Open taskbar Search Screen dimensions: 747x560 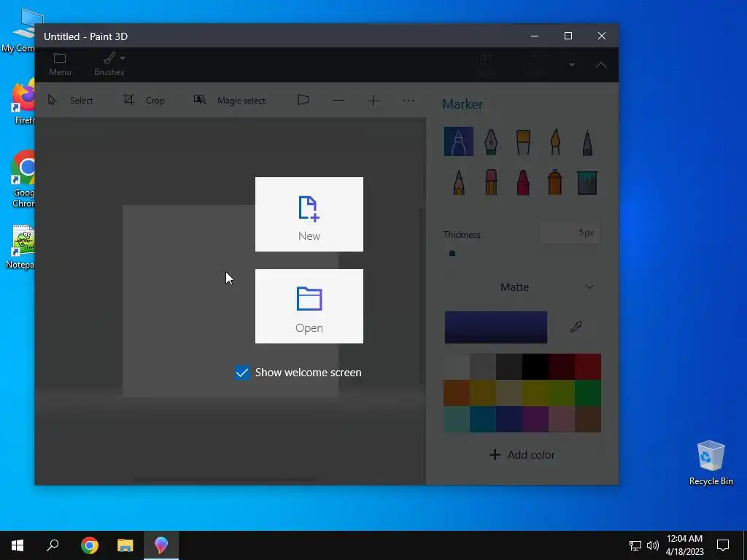coord(53,545)
